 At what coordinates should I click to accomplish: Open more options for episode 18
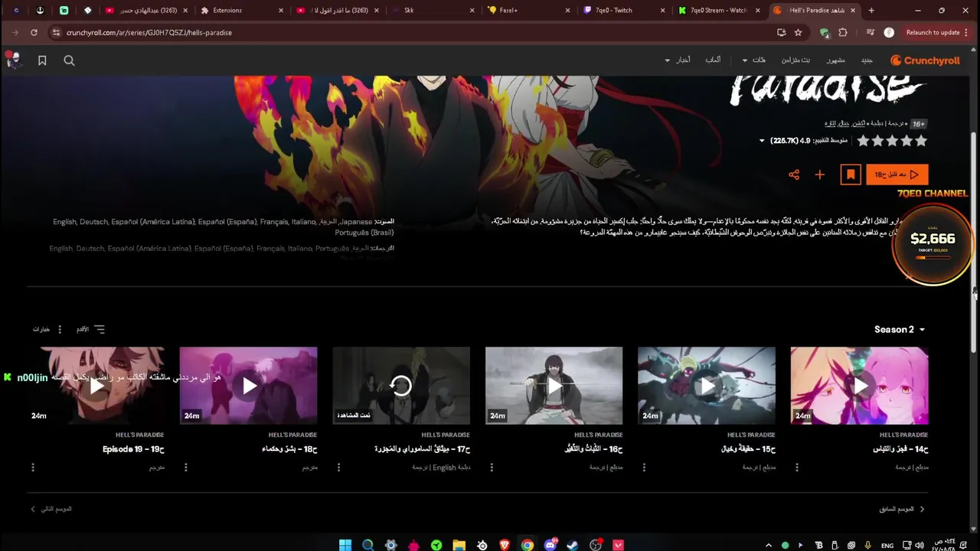[x=185, y=467]
